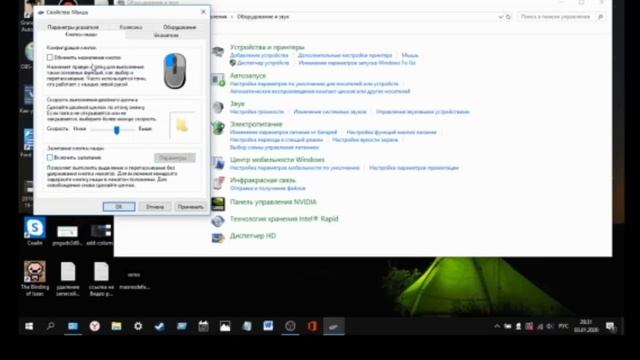This screenshot has height=360, width=640.
Task: Open the Мышь link under Devices and Printers
Action: tap(410, 55)
